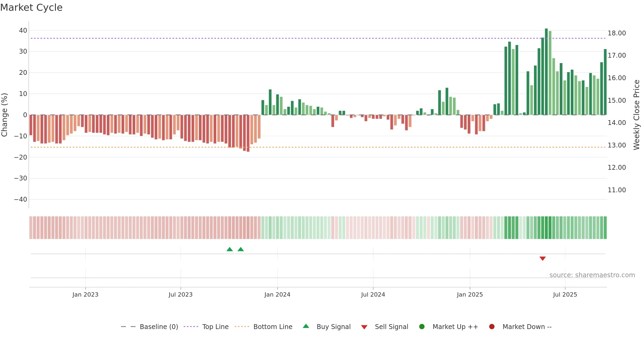Click the Jan 2023 axis label

click(85, 294)
